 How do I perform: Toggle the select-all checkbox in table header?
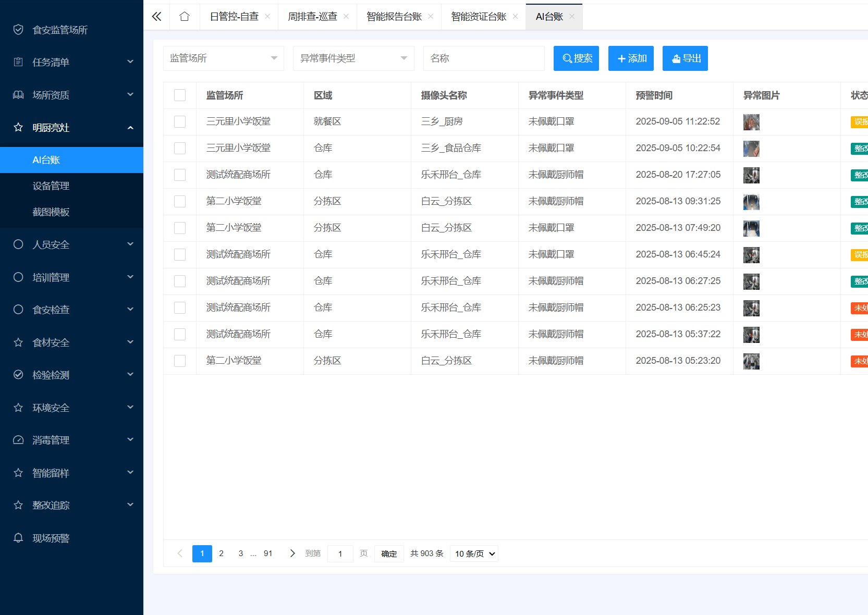tap(180, 95)
